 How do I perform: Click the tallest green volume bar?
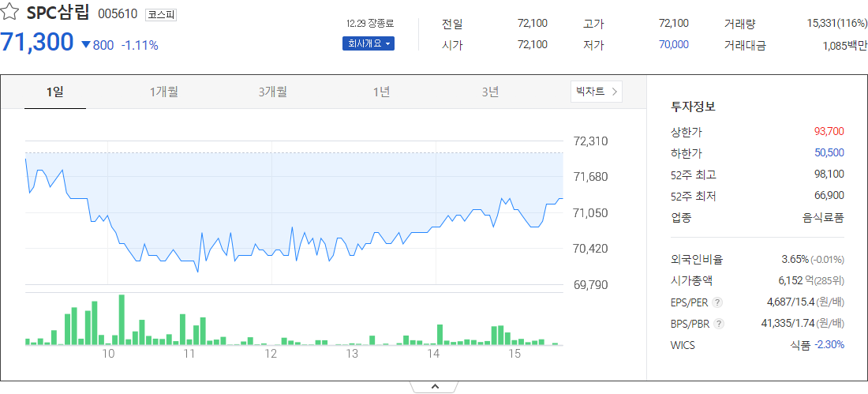[122, 320]
